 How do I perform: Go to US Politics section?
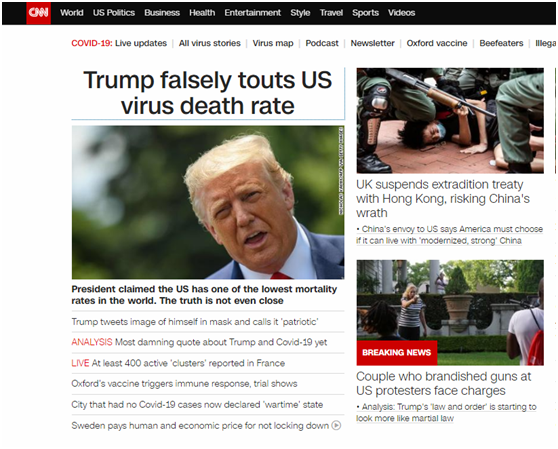114,13
